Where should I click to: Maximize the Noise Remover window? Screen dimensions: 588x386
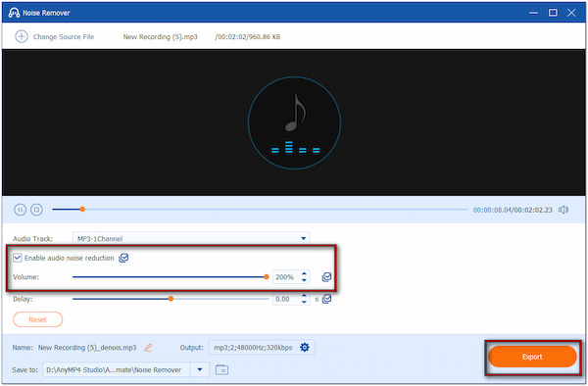pos(553,13)
